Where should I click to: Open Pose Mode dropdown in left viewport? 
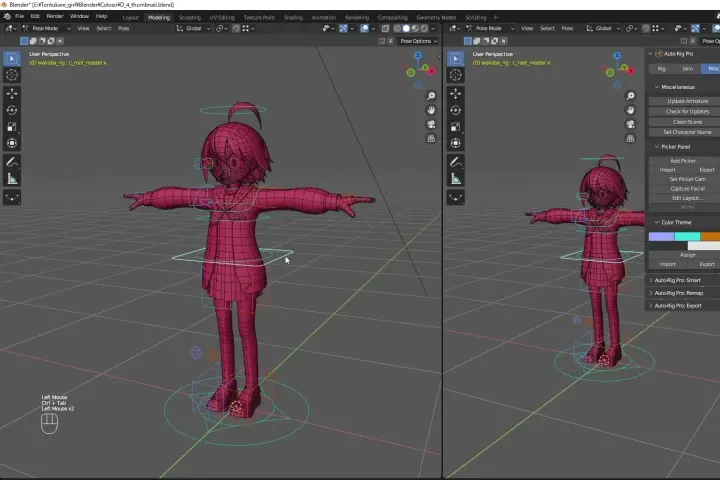pyautogui.click(x=45, y=28)
